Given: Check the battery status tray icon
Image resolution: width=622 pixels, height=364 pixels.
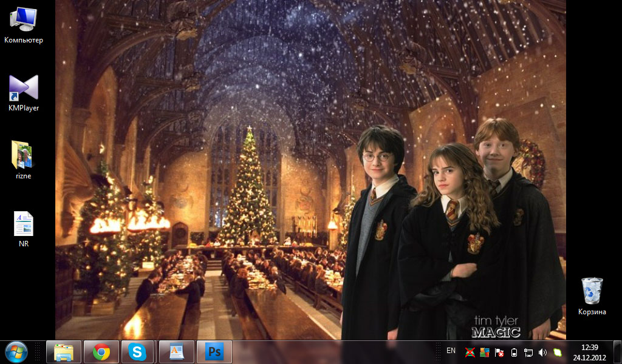Looking at the screenshot, I should [x=514, y=352].
